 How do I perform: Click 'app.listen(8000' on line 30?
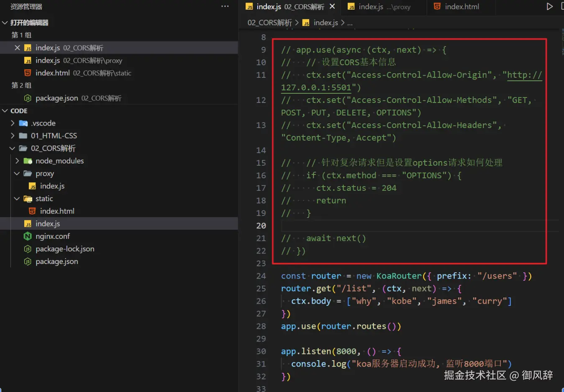coord(319,351)
